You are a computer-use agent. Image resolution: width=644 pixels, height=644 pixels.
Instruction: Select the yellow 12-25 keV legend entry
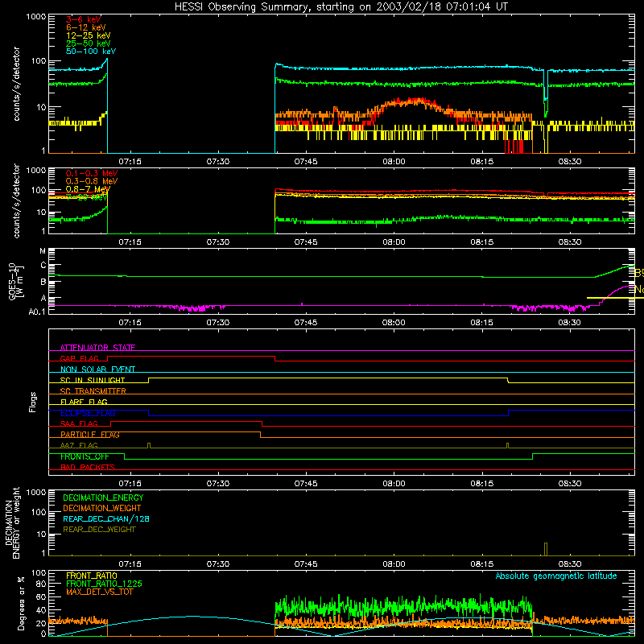89,35
